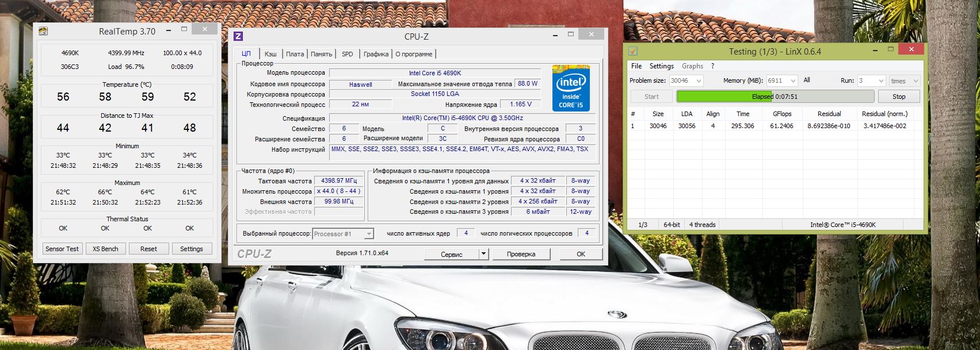Screen dimensions: 980x350
Task: Click the Intel Core i5 logo in CPU-Z
Action: [x=571, y=88]
